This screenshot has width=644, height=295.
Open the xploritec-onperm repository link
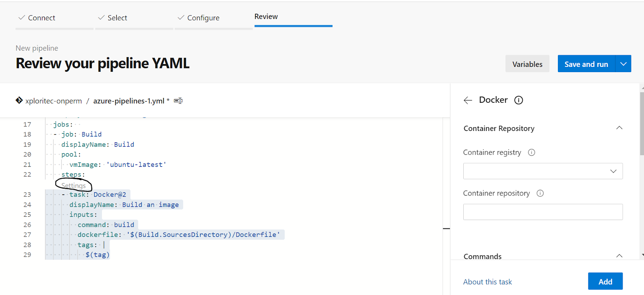pos(54,101)
